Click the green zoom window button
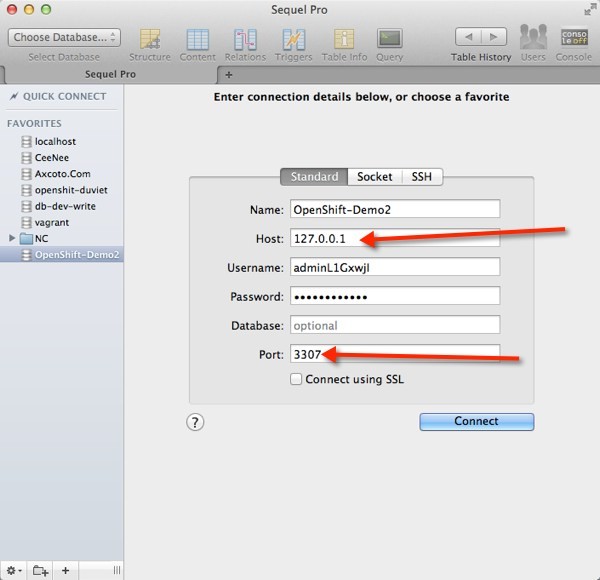 coord(46,10)
